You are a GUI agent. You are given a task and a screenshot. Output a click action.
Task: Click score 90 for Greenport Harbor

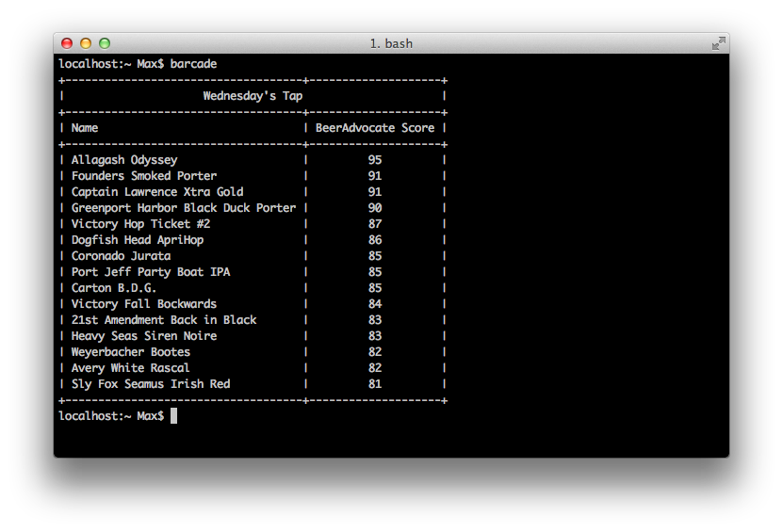[x=375, y=207]
